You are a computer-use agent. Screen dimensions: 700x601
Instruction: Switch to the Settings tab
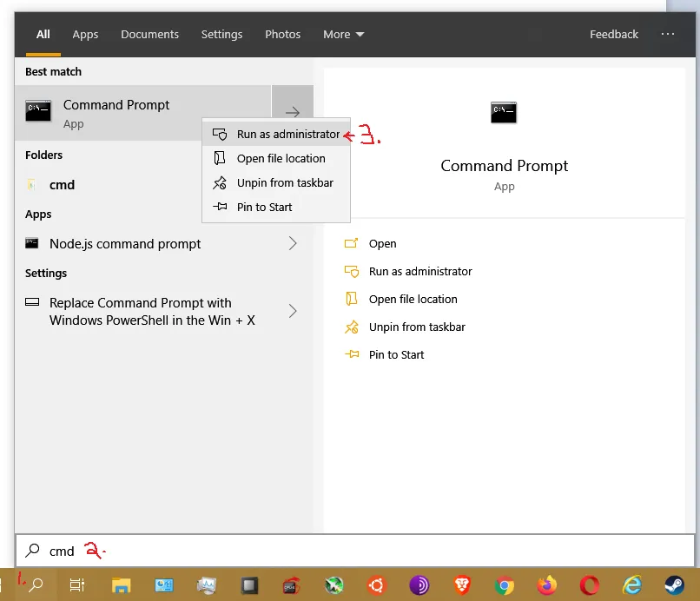pyautogui.click(x=221, y=35)
